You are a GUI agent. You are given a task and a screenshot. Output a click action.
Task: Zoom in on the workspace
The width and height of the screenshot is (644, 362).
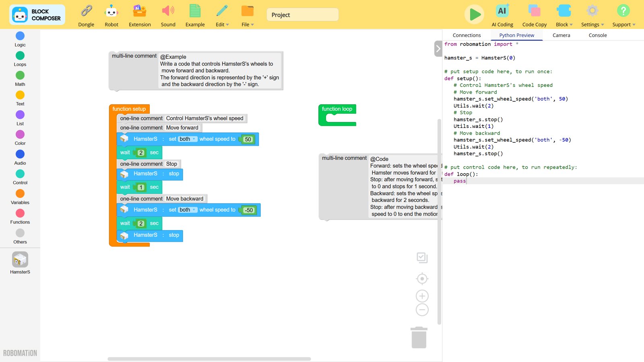pos(422,296)
